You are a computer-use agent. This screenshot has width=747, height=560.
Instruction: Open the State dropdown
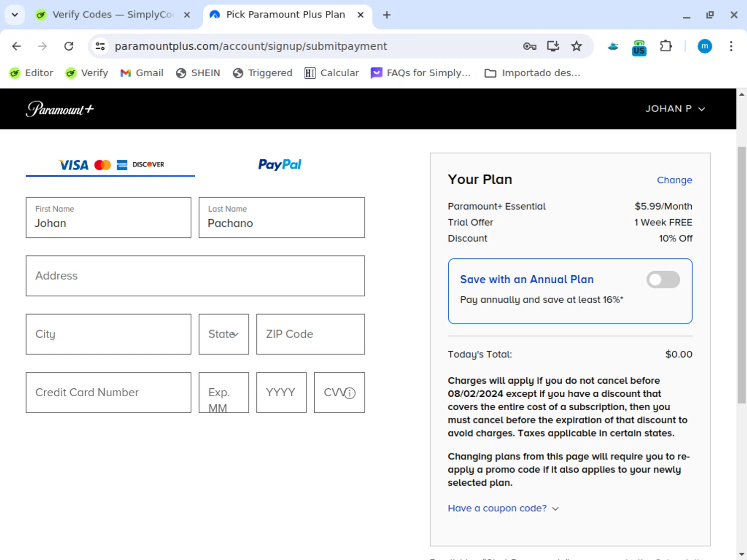click(224, 335)
